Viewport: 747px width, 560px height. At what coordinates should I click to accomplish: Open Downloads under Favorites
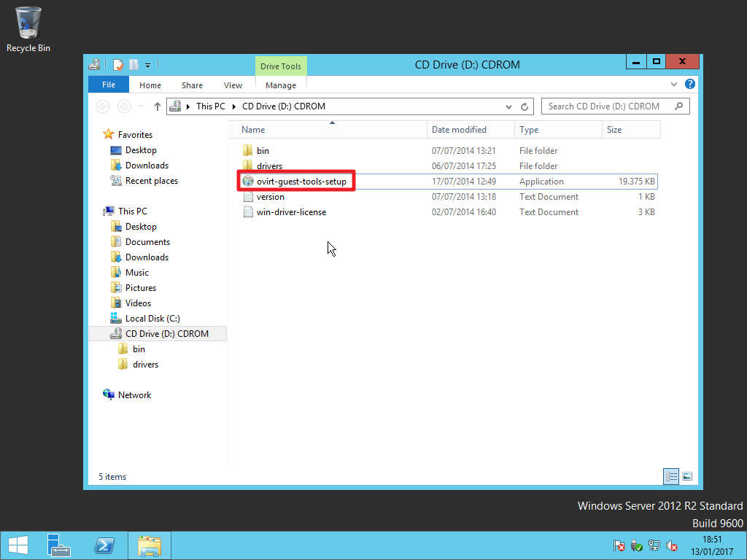[147, 166]
